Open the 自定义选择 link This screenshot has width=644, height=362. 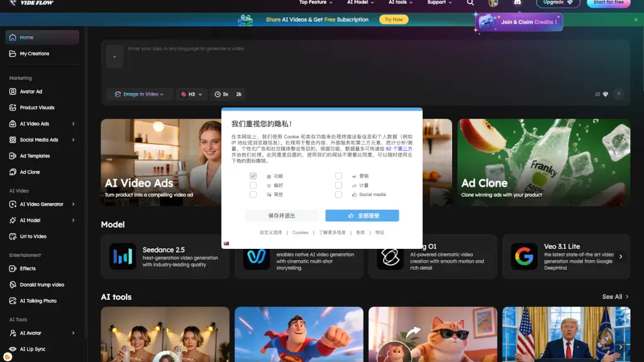click(270, 233)
